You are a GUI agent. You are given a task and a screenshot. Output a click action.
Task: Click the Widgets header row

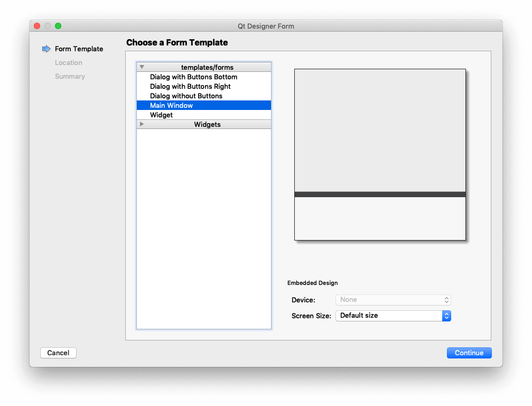(x=203, y=124)
